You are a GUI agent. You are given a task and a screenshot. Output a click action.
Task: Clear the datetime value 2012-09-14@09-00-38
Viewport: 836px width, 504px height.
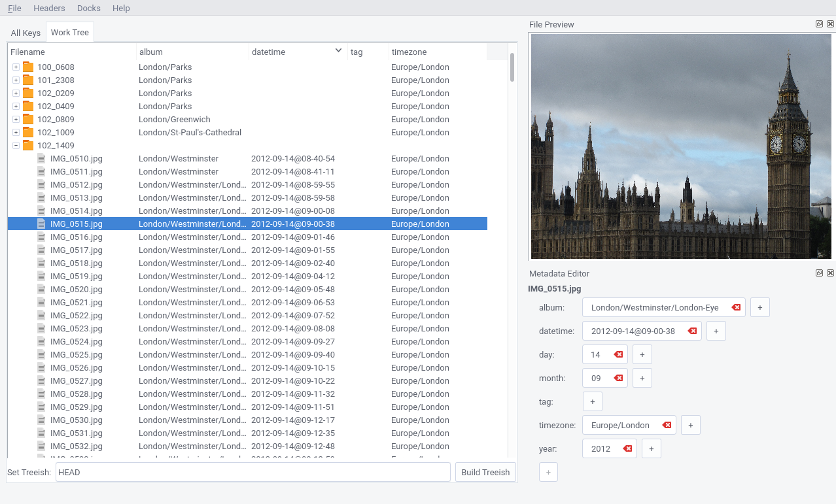pos(692,331)
